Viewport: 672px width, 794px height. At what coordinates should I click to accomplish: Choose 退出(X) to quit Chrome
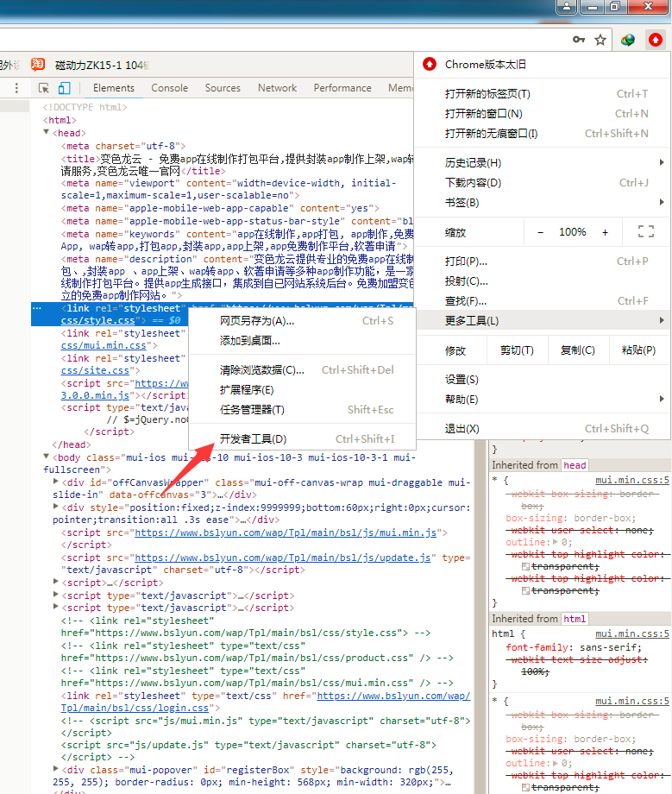point(543,428)
